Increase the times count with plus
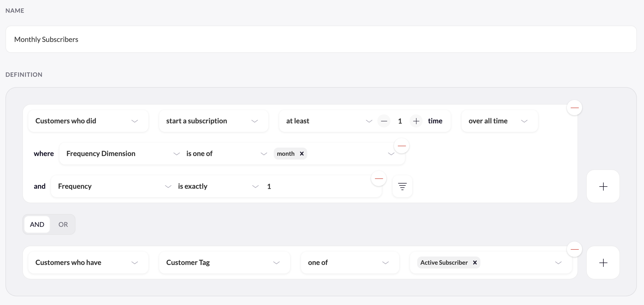 pos(416,121)
